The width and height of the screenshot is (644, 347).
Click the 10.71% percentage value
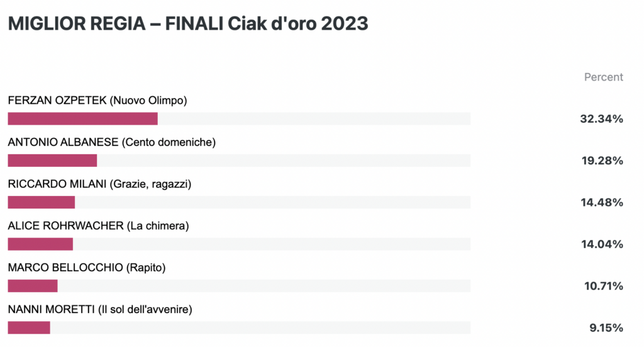point(603,286)
